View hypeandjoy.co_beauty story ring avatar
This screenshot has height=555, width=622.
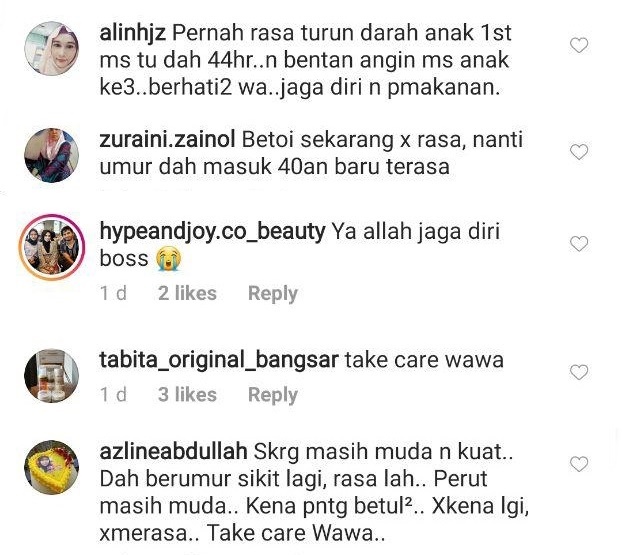click(52, 247)
